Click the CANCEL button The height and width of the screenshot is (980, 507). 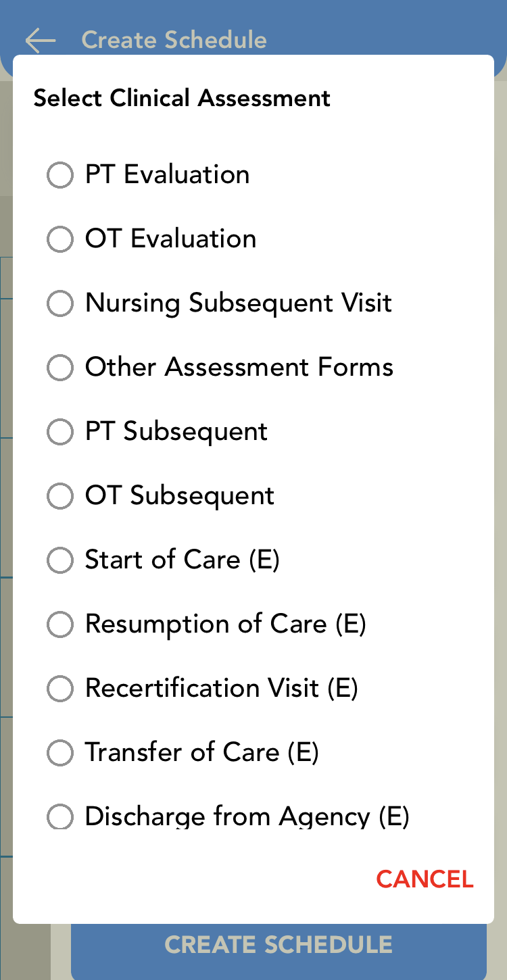pyautogui.click(x=425, y=879)
